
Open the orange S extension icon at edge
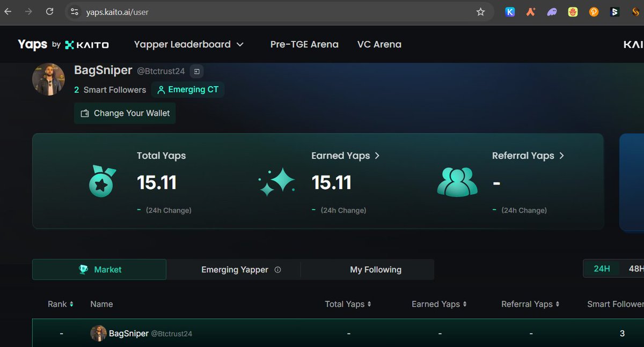point(636,12)
